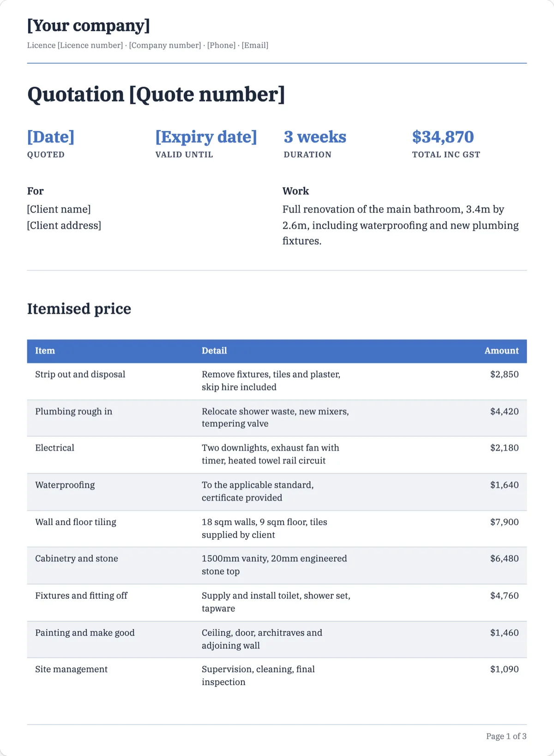This screenshot has width=554, height=756.
Task: Click the [Your company] heading placeholder
Action: point(89,25)
